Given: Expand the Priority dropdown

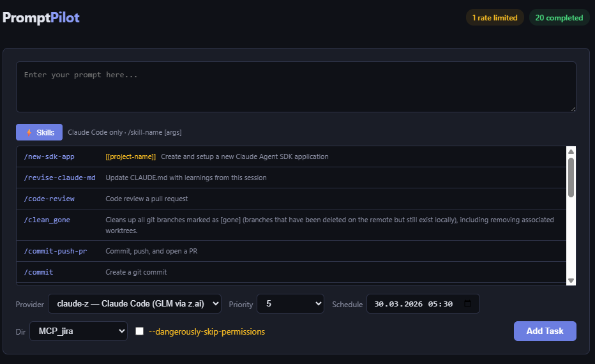Looking at the screenshot, I should click(x=290, y=304).
